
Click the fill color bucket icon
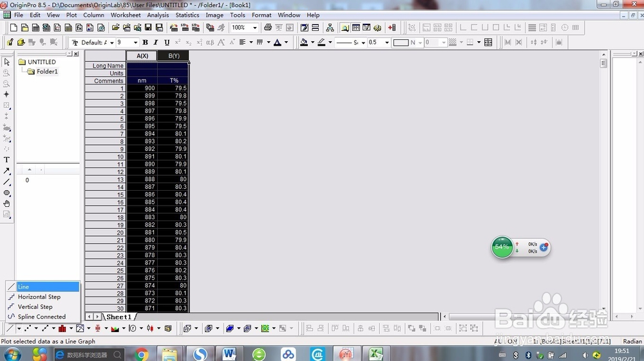click(x=304, y=42)
